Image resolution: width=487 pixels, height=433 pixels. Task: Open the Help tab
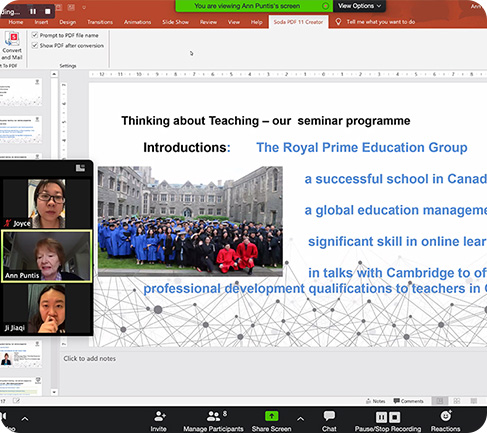[256, 22]
